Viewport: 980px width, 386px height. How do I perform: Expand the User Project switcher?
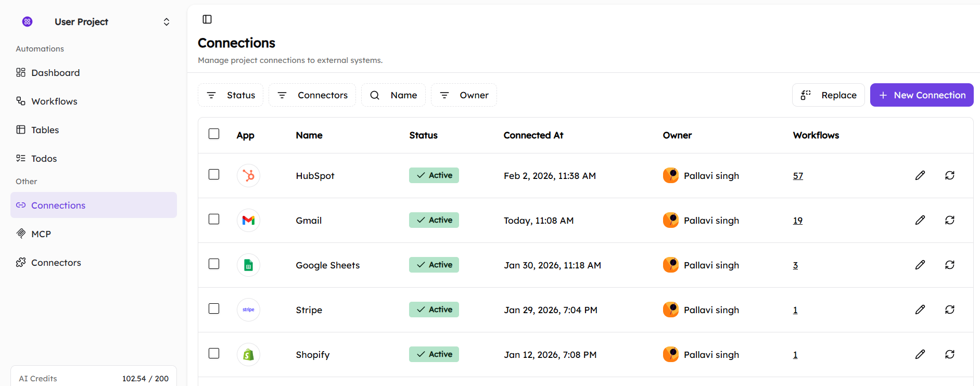point(166,22)
